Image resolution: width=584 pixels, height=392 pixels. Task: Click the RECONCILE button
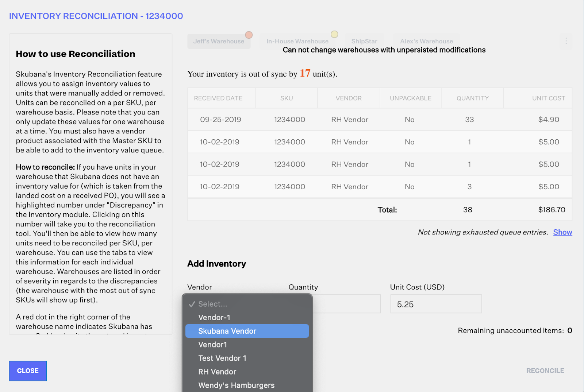click(545, 371)
